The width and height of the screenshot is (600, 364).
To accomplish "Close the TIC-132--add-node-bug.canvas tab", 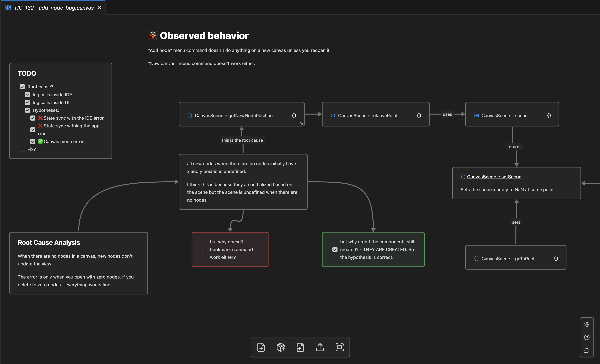I will click(100, 8).
